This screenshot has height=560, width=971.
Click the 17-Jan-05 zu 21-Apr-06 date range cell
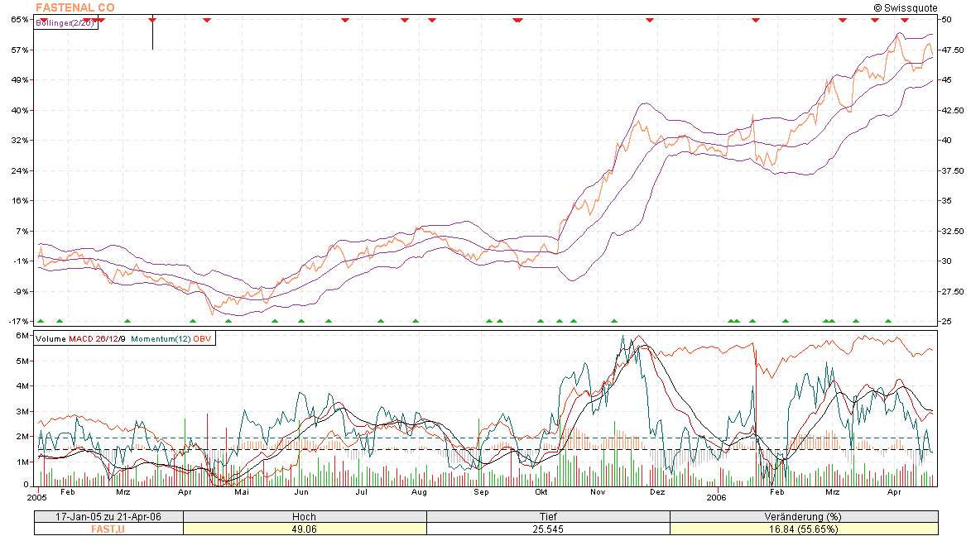click(x=108, y=517)
